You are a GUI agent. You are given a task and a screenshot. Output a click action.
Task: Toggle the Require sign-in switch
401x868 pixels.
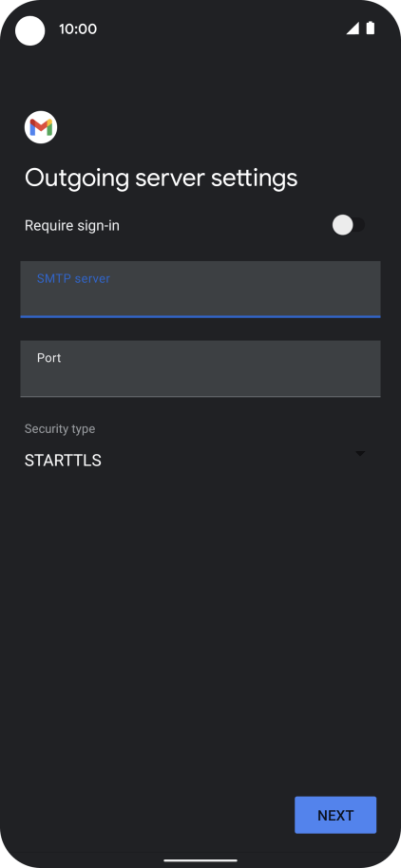coord(349,225)
